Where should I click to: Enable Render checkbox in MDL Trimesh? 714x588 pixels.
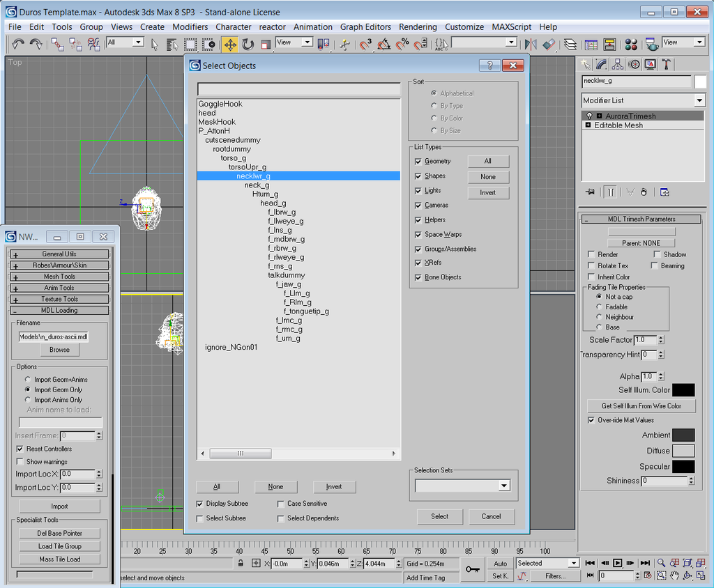(x=591, y=254)
